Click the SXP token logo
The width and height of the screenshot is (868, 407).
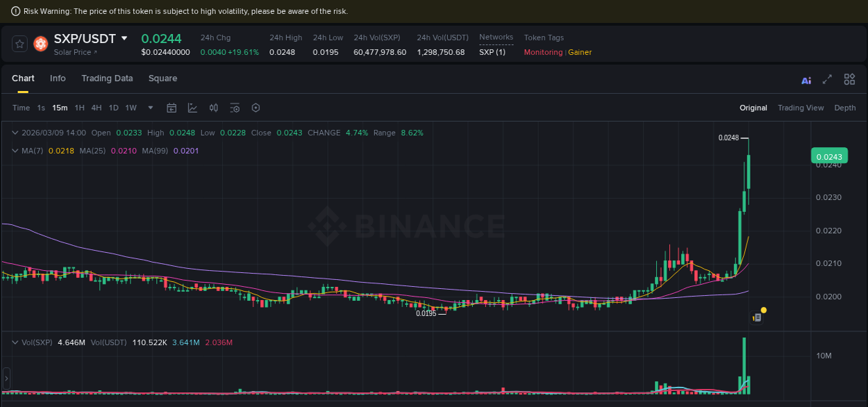point(40,43)
